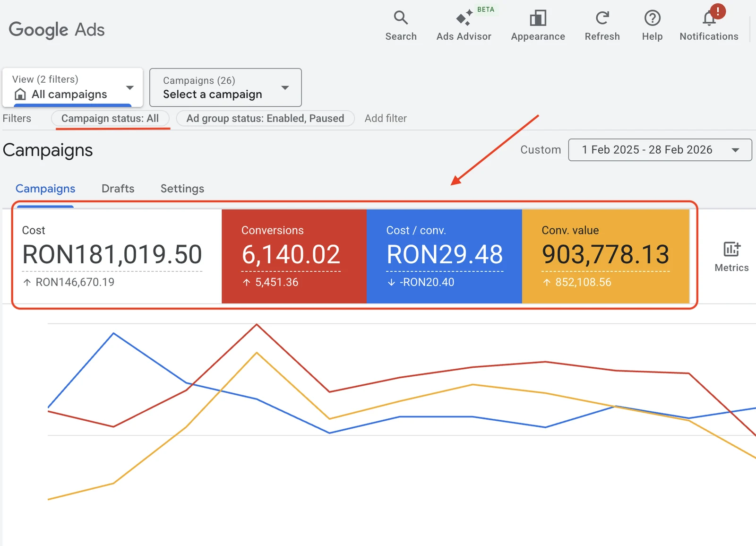The image size is (756, 546).
Task: Open the Search tool
Action: pyautogui.click(x=401, y=26)
